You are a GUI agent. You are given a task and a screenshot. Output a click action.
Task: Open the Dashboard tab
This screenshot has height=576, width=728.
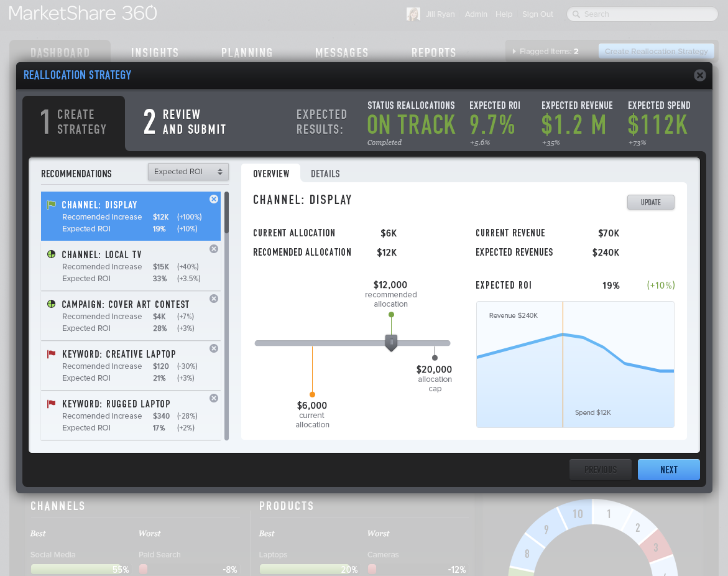point(60,52)
